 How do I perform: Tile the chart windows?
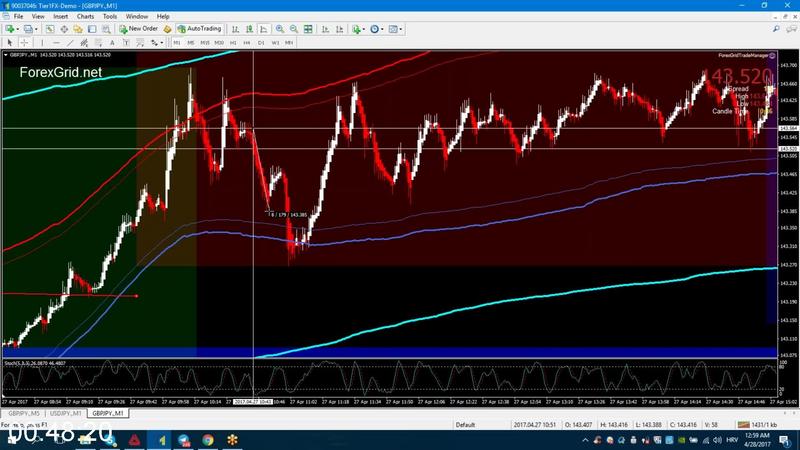point(308,29)
